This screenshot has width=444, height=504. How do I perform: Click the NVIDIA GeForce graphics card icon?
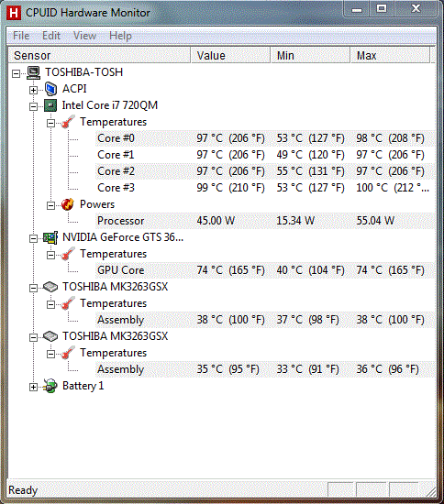(x=50, y=237)
